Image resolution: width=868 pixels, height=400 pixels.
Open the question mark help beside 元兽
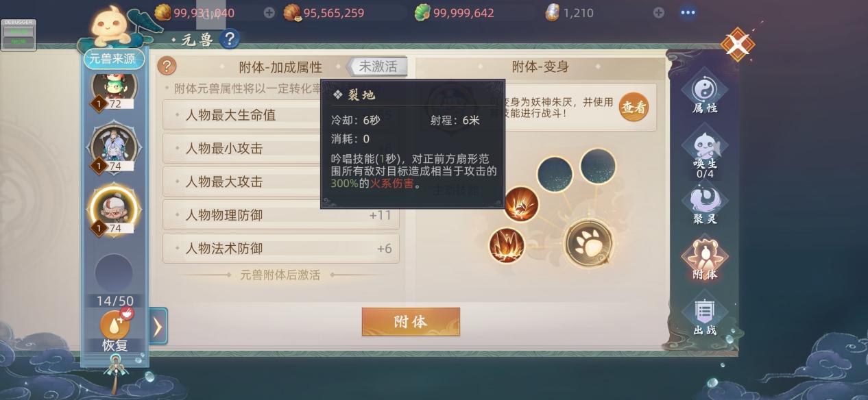[230, 39]
